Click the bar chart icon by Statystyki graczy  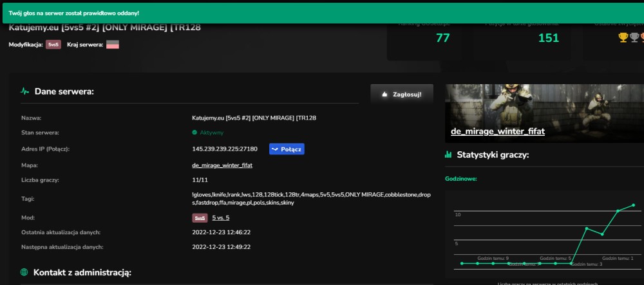(448, 154)
